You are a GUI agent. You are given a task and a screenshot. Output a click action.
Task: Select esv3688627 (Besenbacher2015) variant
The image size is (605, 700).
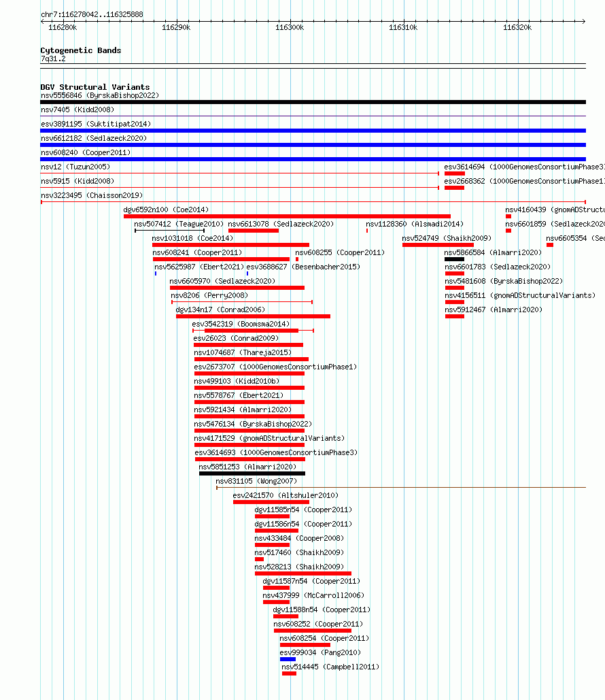(303, 267)
